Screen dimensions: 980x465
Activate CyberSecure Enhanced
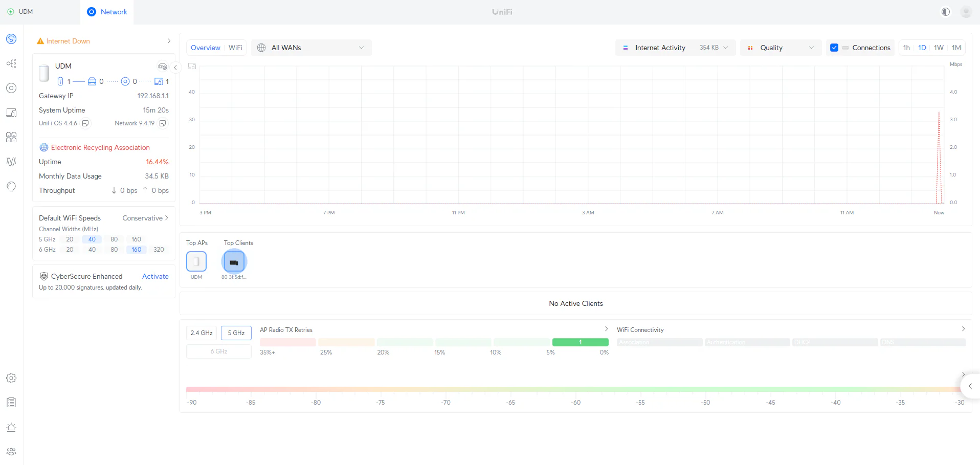click(x=155, y=276)
